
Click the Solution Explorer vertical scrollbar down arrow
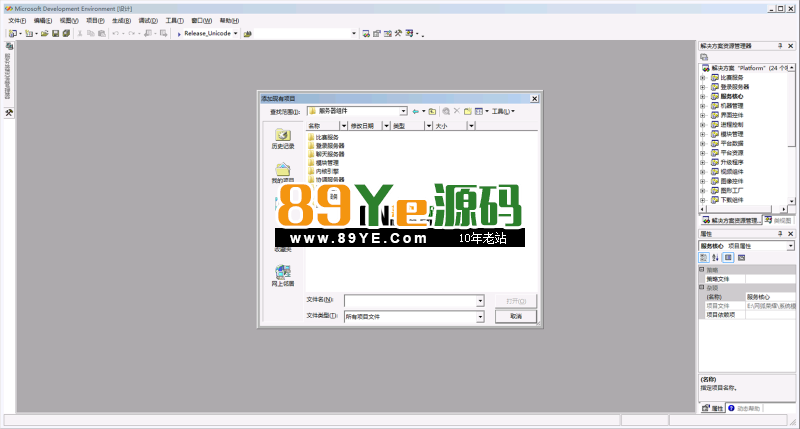coord(791,201)
